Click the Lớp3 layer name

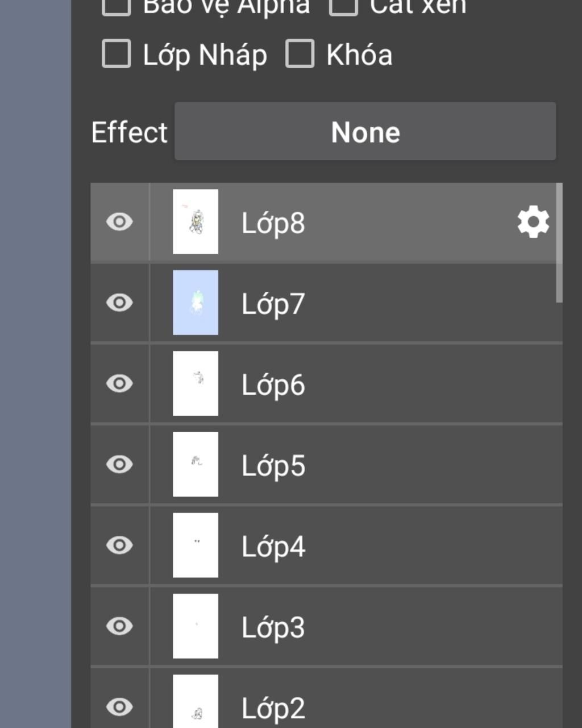[273, 627]
